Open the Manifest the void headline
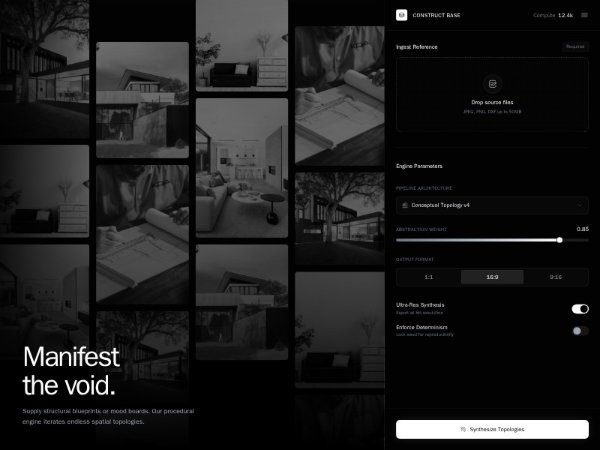This screenshot has height=450, width=600. 71,371
